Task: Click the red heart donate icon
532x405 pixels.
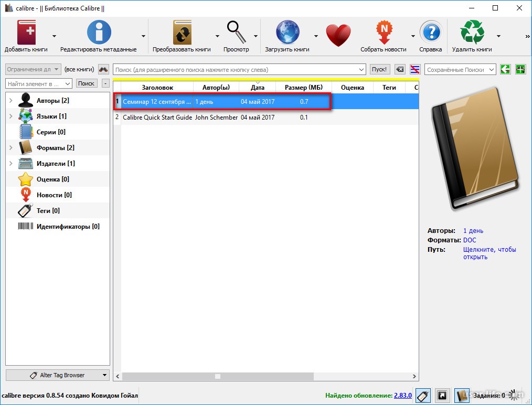Action: coord(338,35)
